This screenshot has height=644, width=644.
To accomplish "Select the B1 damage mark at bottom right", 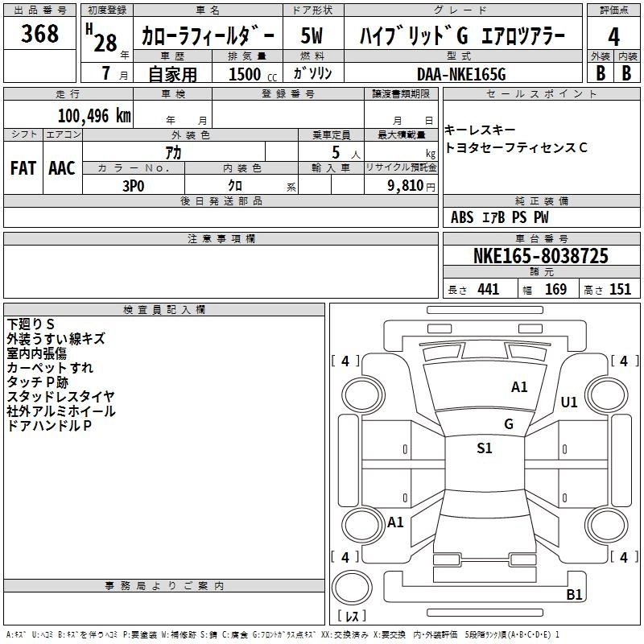I will (574, 595).
